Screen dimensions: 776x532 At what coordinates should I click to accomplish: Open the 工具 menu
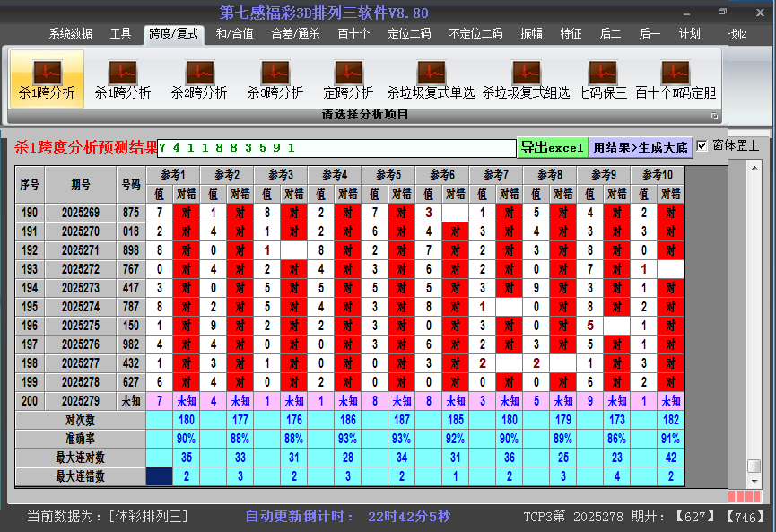pos(120,33)
